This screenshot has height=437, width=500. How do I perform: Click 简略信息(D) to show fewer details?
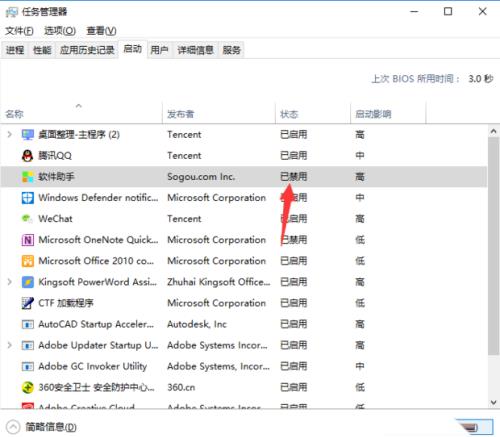pyautogui.click(x=51, y=427)
